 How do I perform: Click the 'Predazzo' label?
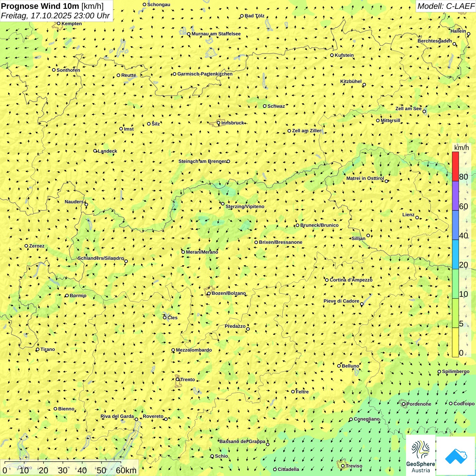(235, 326)
